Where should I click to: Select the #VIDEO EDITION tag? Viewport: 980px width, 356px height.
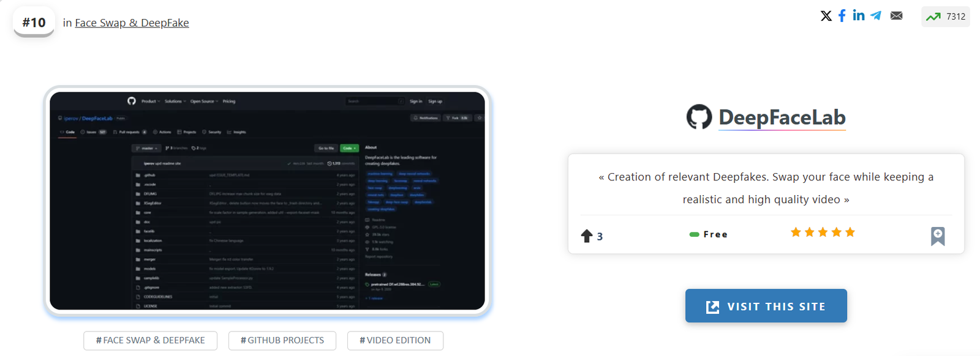395,341
